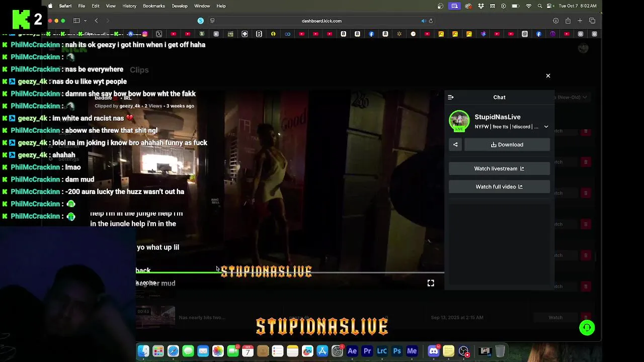Add a new Safari tab
Image resolution: width=644 pixels, height=362 pixels.
580,21
